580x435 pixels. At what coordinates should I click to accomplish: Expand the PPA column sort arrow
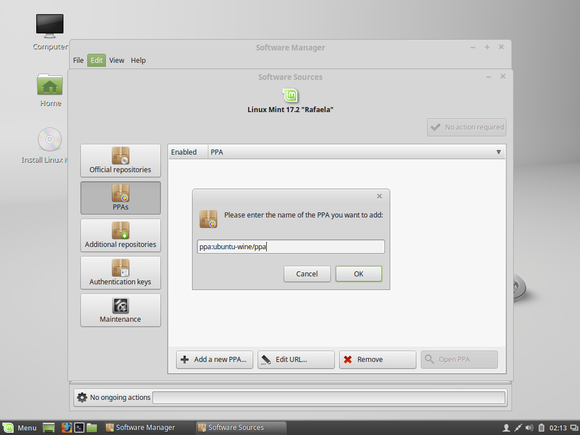498,152
